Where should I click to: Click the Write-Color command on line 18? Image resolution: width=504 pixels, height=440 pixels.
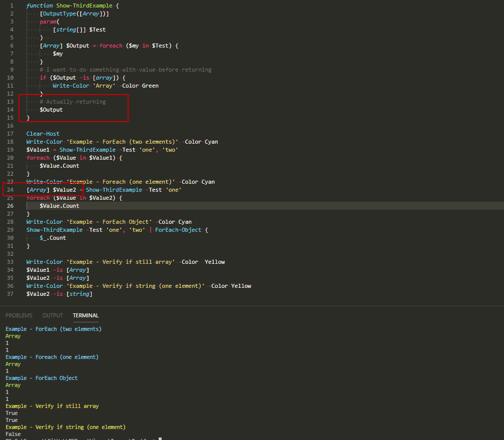(44, 141)
